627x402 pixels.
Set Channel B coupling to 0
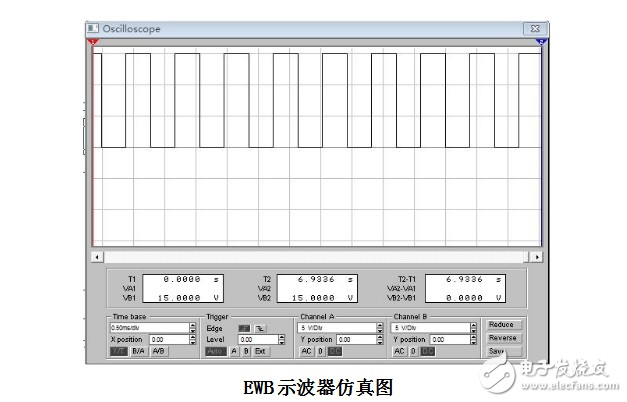point(413,351)
